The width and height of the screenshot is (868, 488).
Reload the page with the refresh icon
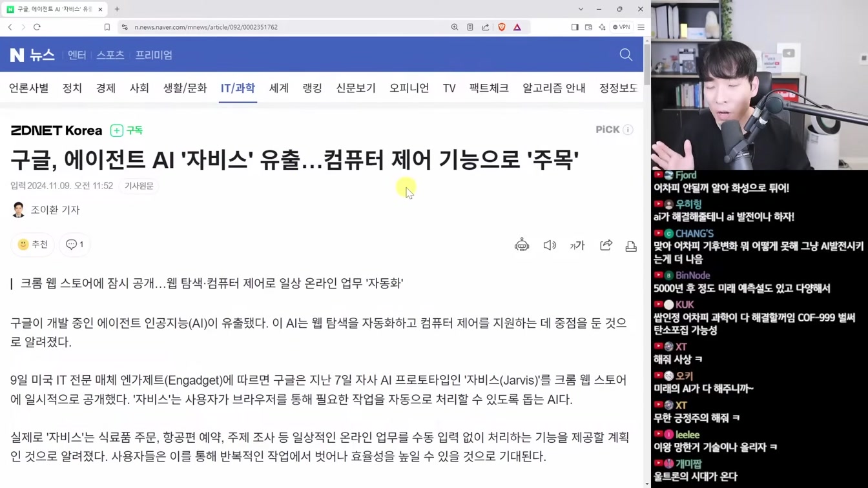click(37, 27)
